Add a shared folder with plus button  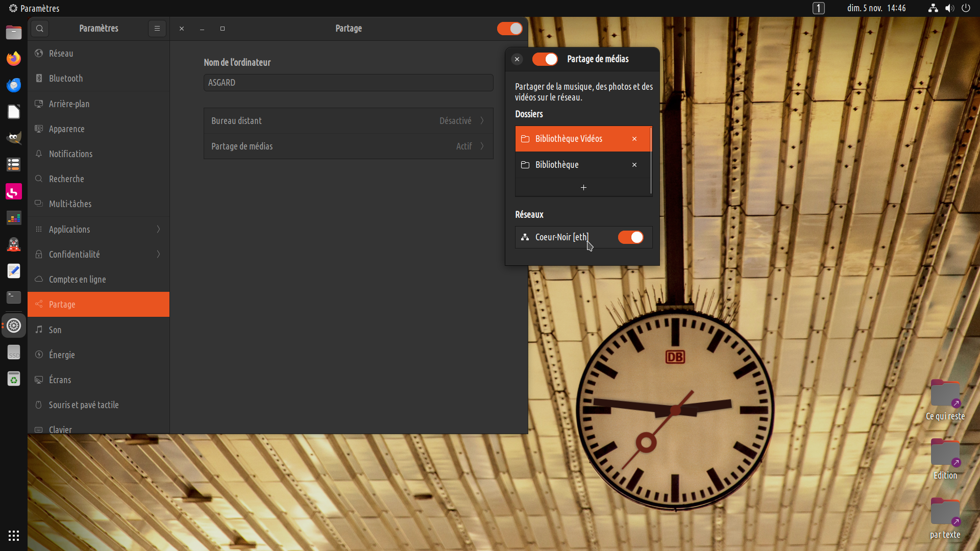coord(583,188)
